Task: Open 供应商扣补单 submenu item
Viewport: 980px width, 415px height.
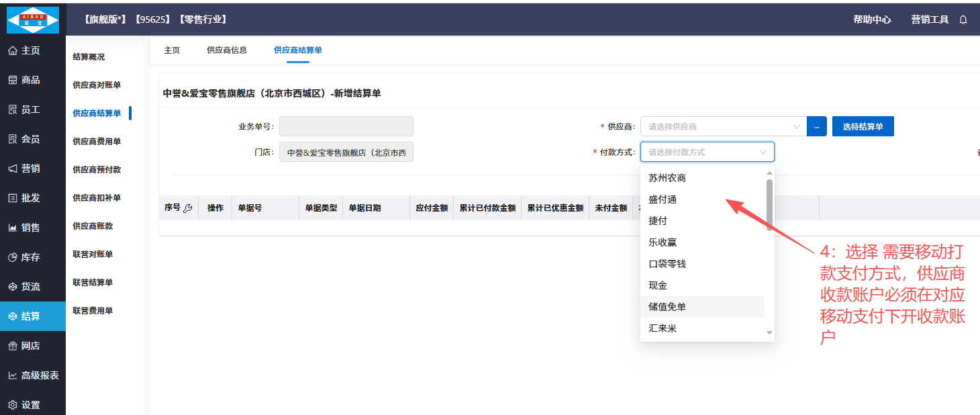Action: click(x=97, y=198)
